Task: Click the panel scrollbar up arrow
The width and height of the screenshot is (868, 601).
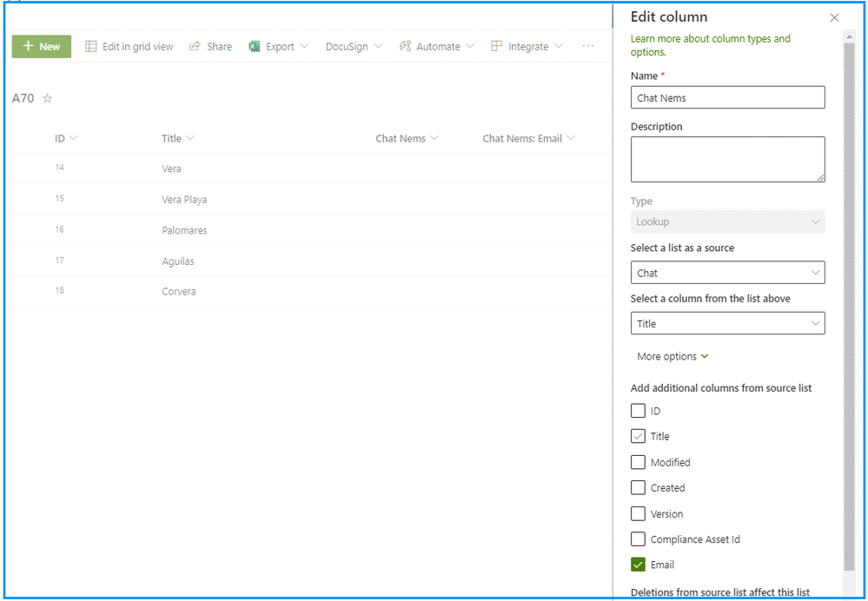Action: pos(849,36)
